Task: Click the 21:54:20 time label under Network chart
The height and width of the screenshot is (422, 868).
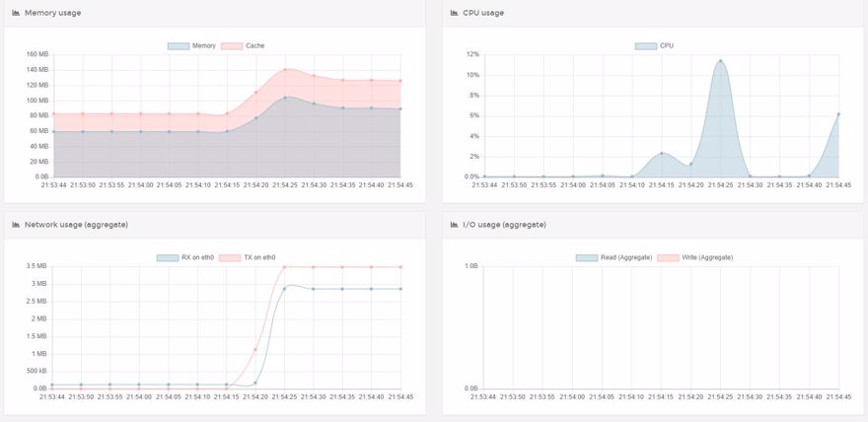Action: (x=255, y=396)
